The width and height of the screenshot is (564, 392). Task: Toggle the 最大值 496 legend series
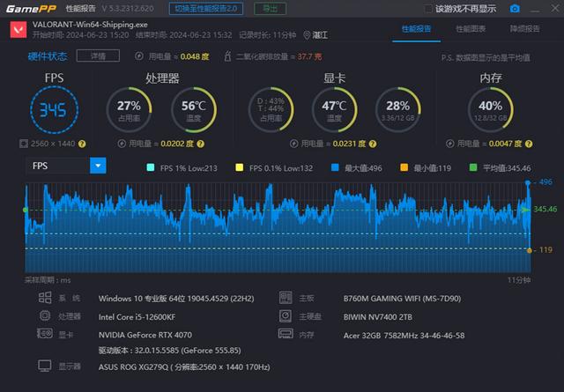click(x=357, y=168)
